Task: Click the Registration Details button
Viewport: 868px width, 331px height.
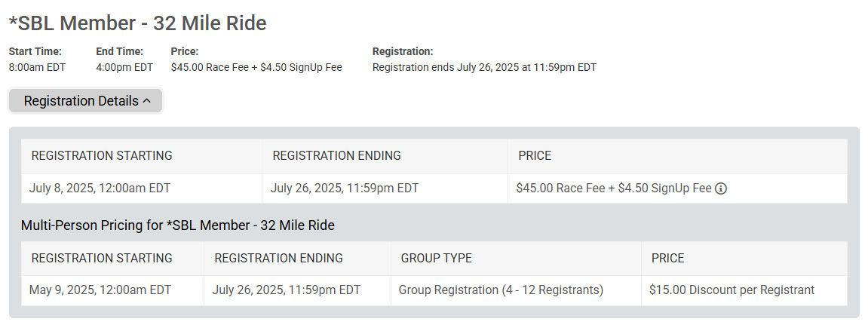Action: tap(86, 101)
